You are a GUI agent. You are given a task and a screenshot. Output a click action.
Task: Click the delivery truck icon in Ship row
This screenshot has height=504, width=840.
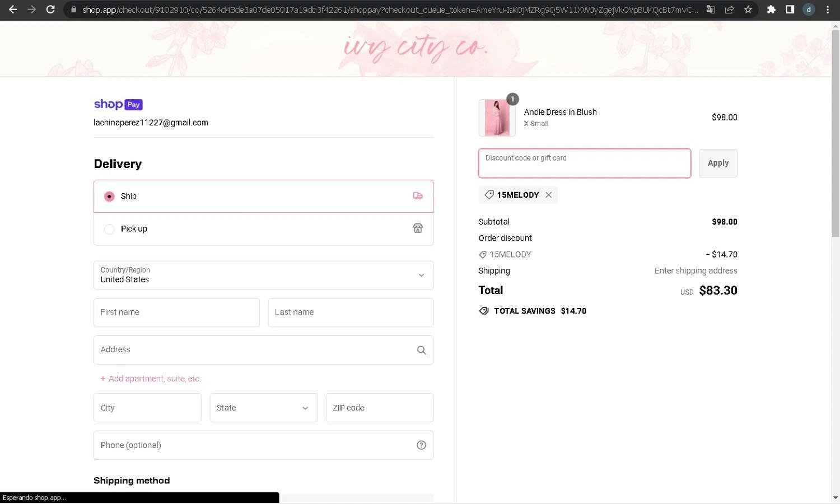418,196
